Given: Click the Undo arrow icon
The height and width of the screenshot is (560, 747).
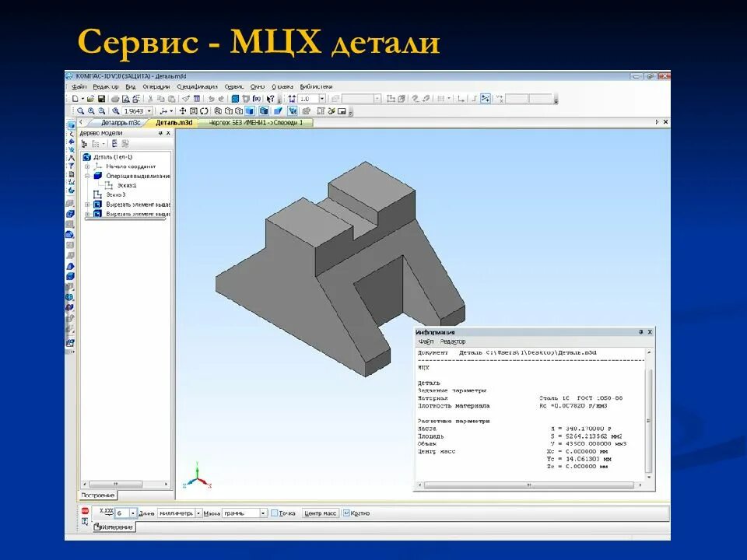Looking at the screenshot, I should pos(212,99).
